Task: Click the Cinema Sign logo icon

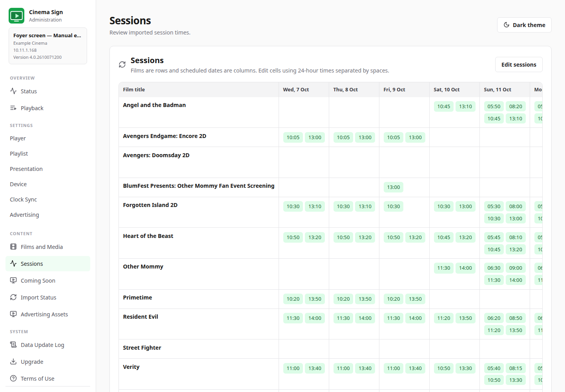Action: click(x=16, y=16)
